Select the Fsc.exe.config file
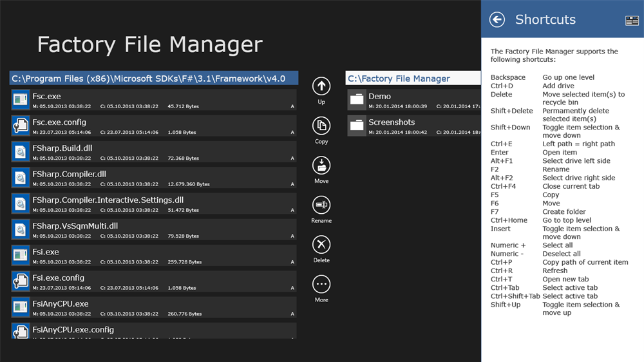644x362 pixels. (155, 126)
